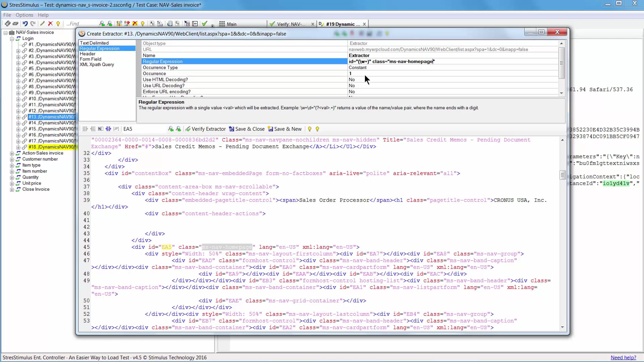The image size is (644, 362).
Task: Click the collapse all minus icon
Action: pos(15,24)
